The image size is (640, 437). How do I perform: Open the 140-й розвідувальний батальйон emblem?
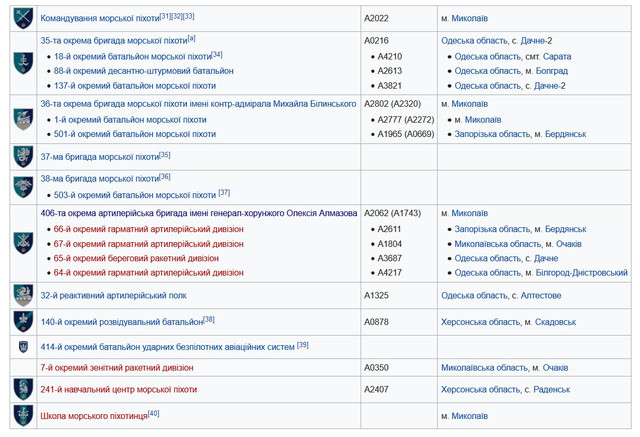23,322
